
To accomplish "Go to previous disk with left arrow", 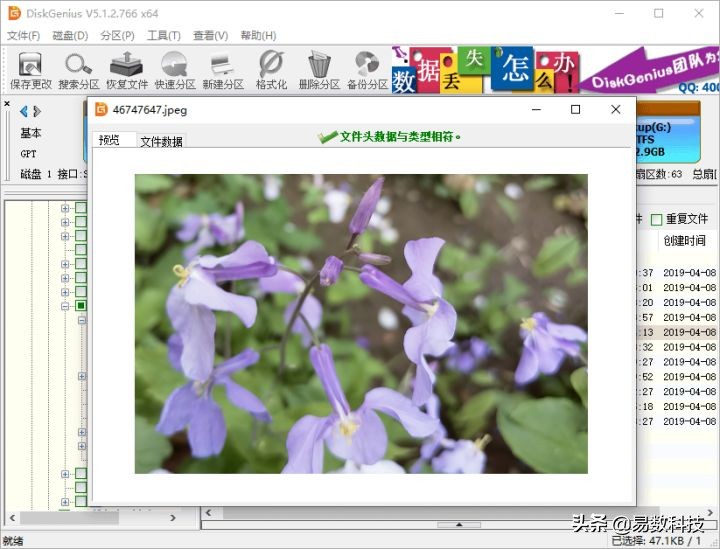I will [24, 111].
